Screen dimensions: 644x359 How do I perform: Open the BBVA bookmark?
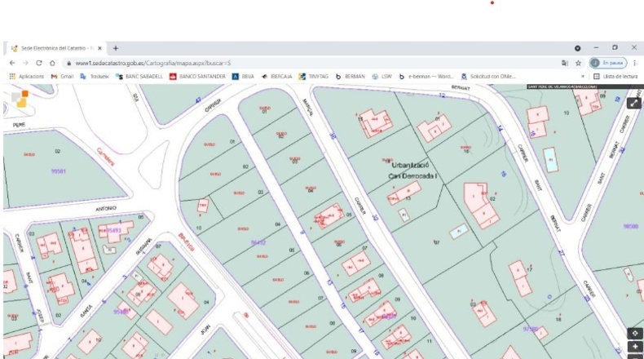[x=243, y=77]
